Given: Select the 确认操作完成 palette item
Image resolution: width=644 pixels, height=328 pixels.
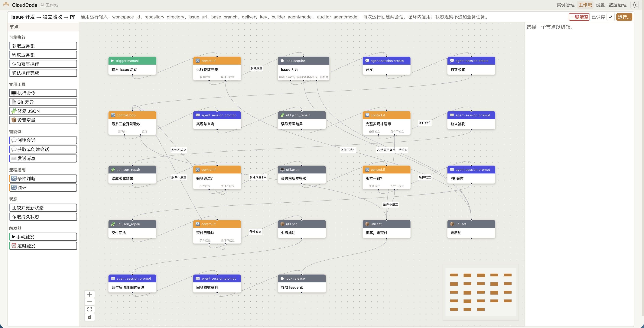Looking at the screenshot, I should point(43,73).
